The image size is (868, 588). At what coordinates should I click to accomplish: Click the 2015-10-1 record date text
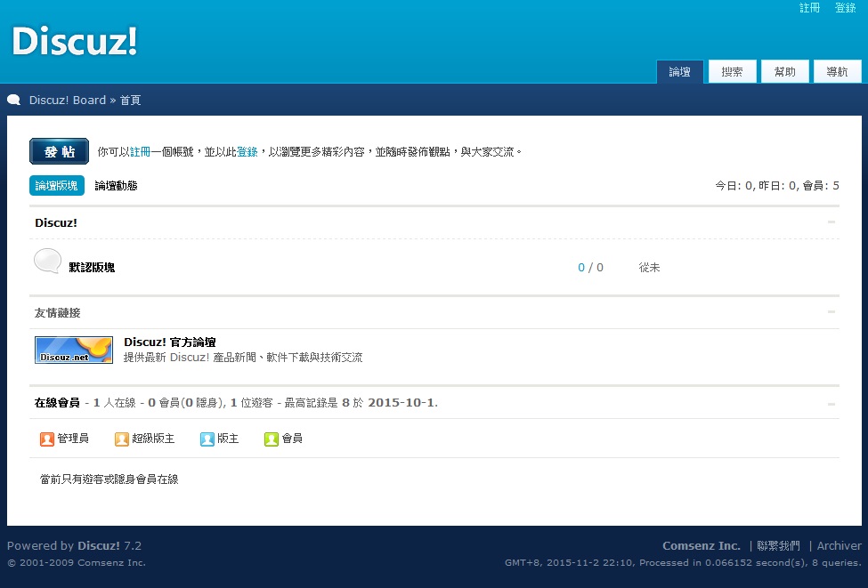[x=402, y=403]
